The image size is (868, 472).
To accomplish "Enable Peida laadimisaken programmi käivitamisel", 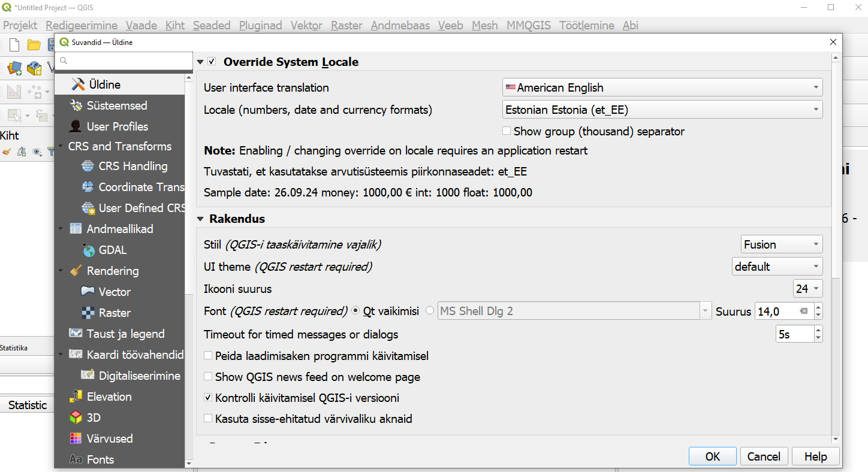I will (x=208, y=356).
